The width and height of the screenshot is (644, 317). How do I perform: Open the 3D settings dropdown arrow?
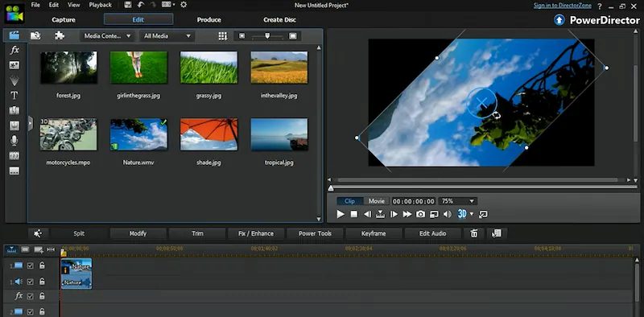click(x=472, y=214)
